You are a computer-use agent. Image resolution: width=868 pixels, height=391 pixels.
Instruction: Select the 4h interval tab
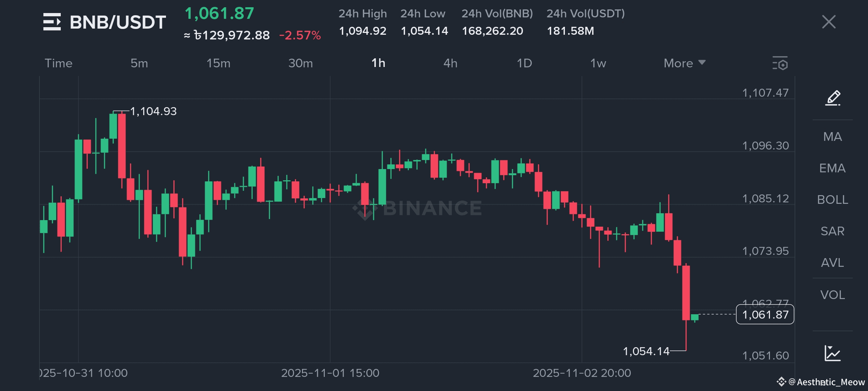[450, 63]
